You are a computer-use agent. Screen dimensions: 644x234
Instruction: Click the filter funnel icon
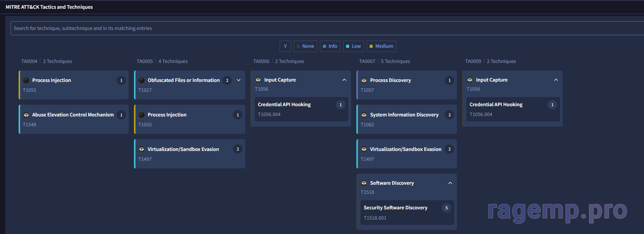285,46
